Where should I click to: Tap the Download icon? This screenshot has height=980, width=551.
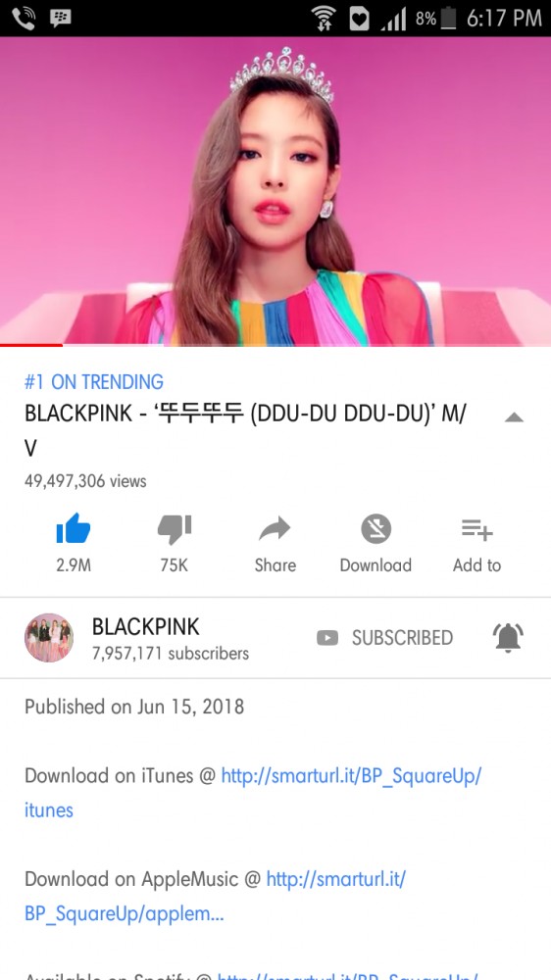click(376, 529)
